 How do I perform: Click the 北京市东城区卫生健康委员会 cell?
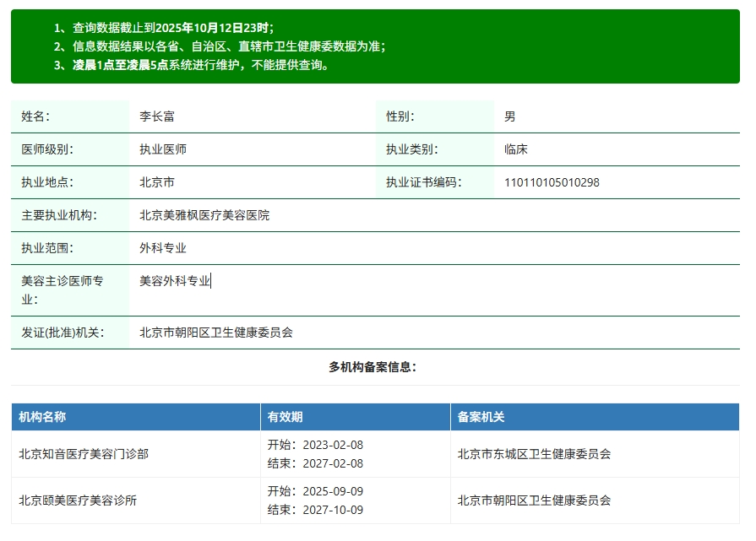click(534, 454)
